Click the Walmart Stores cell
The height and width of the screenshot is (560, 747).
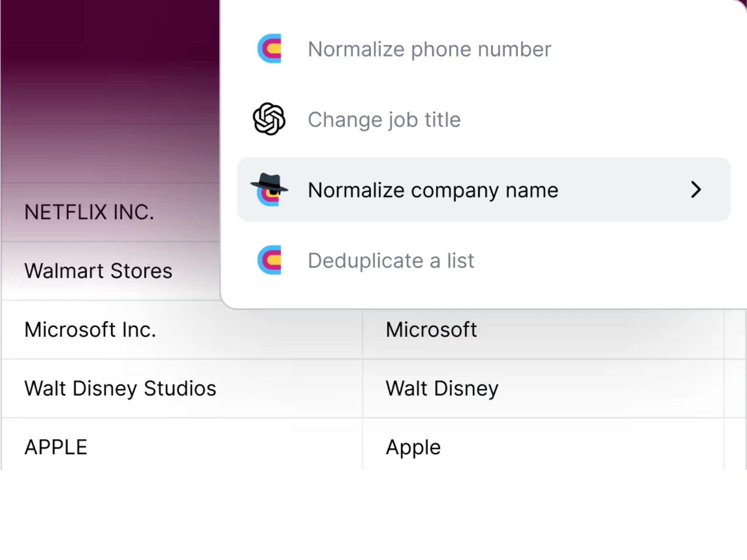98,271
